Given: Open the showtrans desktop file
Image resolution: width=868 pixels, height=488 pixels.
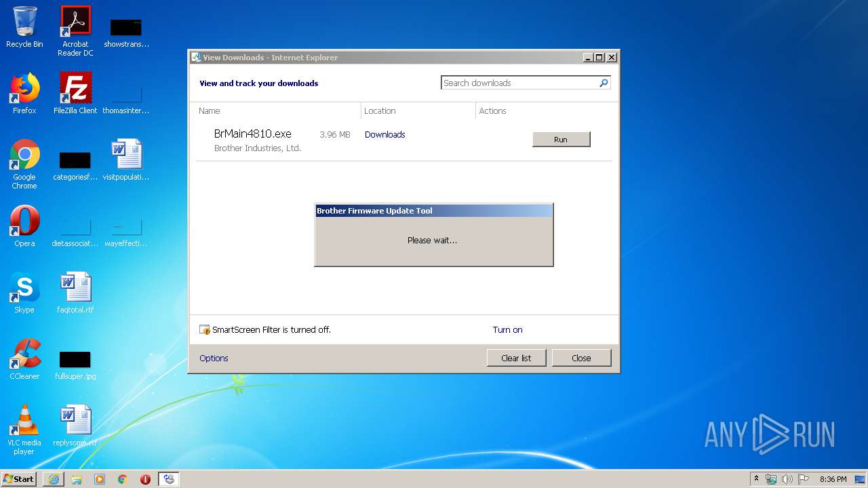Looking at the screenshot, I should point(126,31).
